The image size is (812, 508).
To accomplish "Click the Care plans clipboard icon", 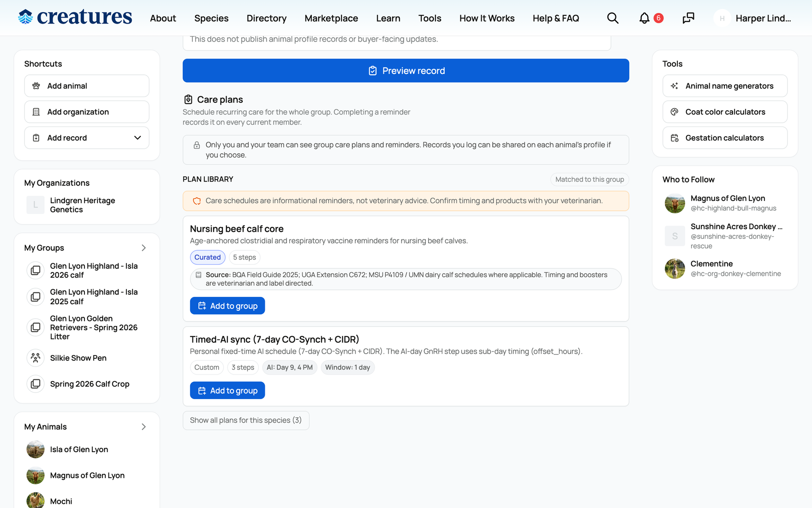I will coord(188,99).
